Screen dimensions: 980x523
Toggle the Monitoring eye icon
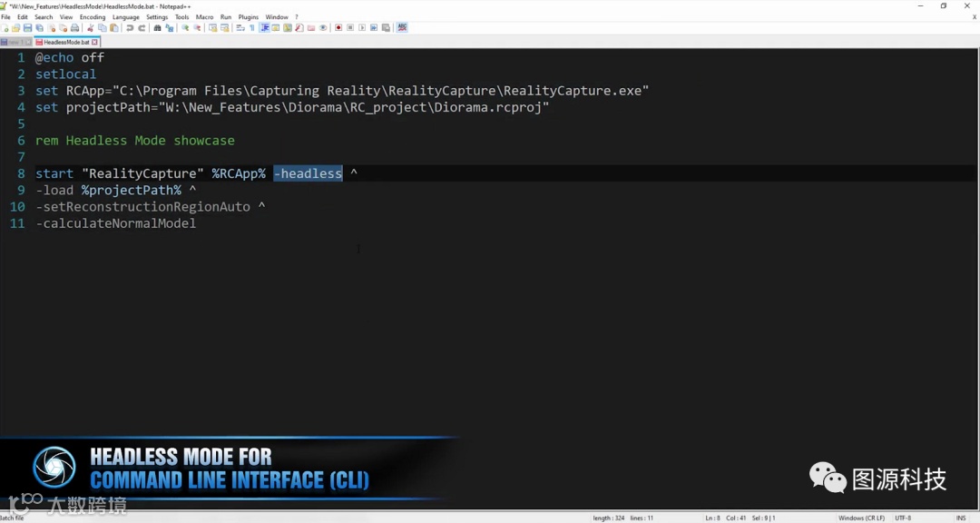[x=323, y=27]
